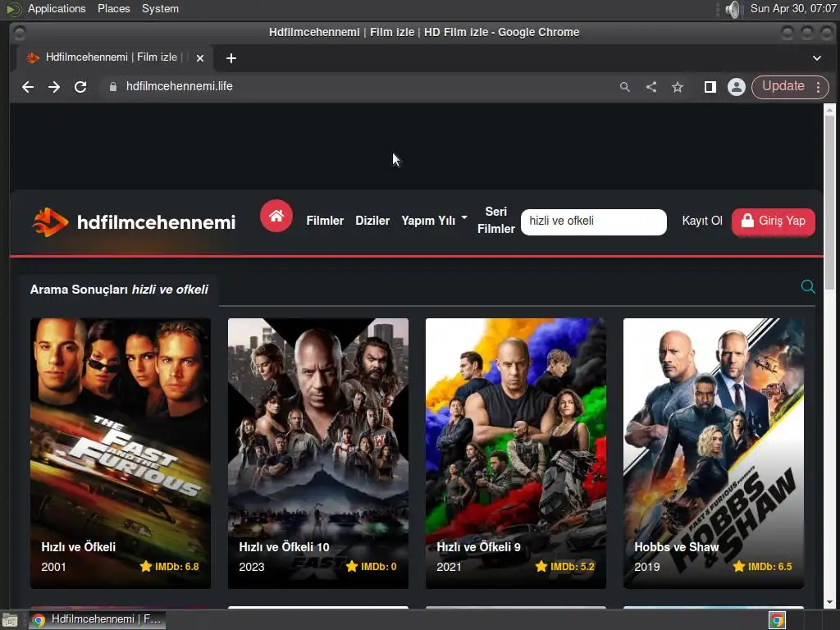
Task: Open the Chrome profile avatar
Action: [x=737, y=87]
